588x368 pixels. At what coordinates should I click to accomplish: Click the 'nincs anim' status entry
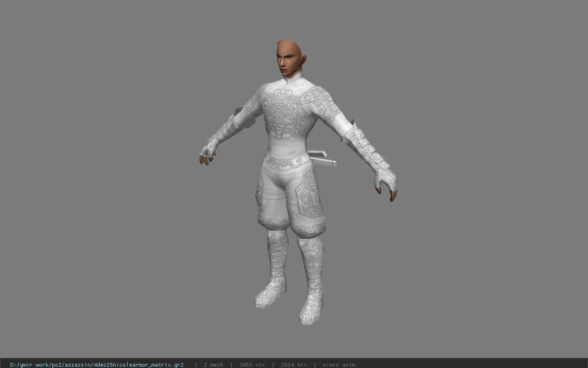[339, 365]
